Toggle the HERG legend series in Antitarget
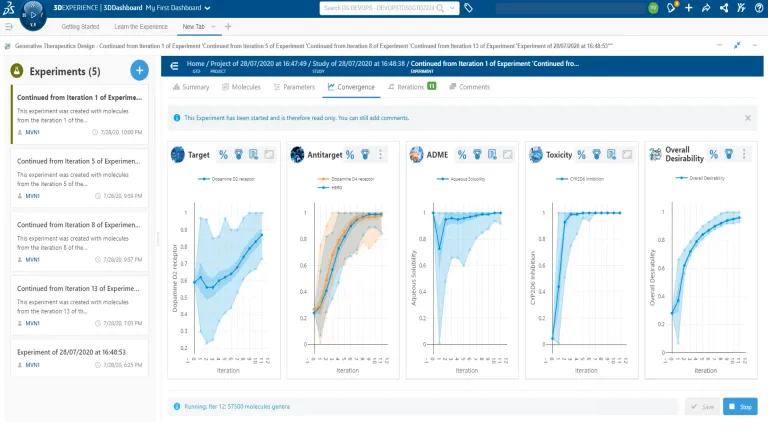768x432 pixels. tap(342, 187)
